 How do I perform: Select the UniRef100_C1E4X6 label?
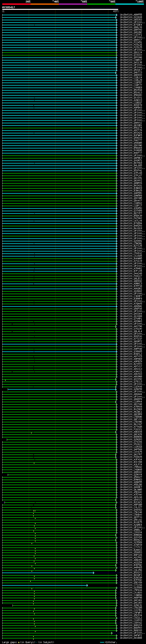coord(131,387)
